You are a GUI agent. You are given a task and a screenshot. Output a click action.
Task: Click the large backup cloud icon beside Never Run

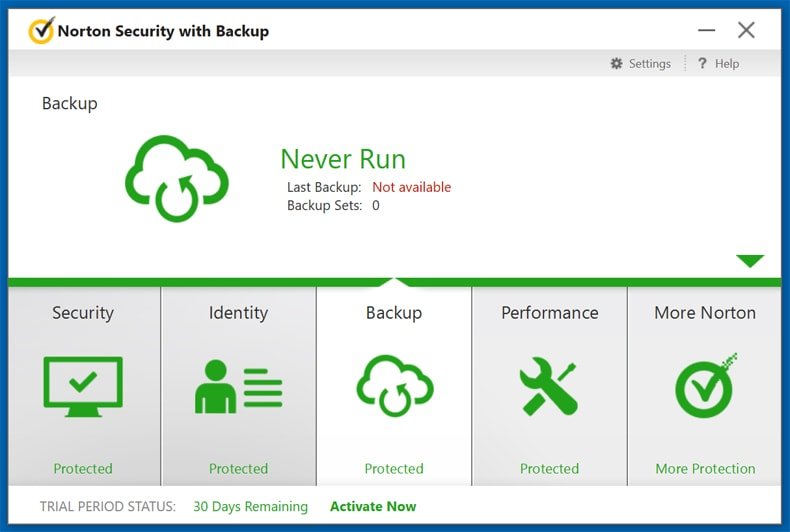coord(177,178)
